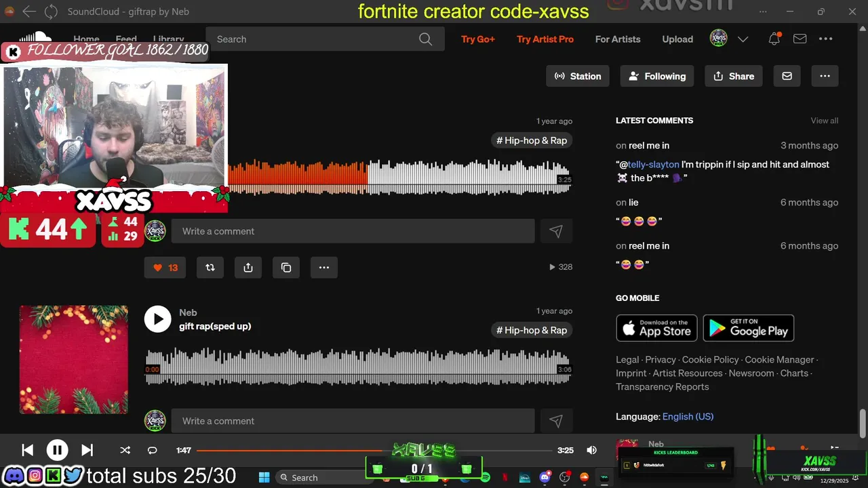Start a Station from this track

click(578, 76)
